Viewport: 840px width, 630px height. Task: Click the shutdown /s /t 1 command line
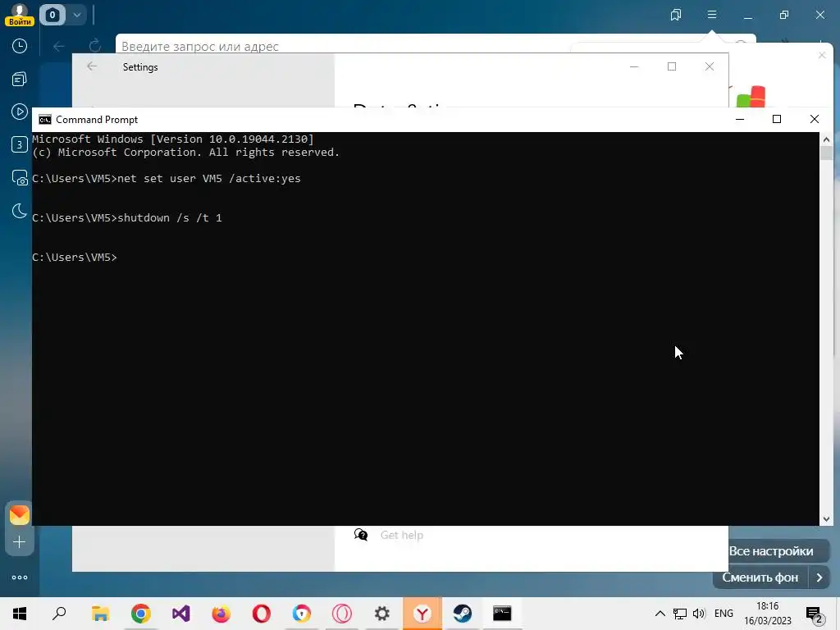[127, 218]
